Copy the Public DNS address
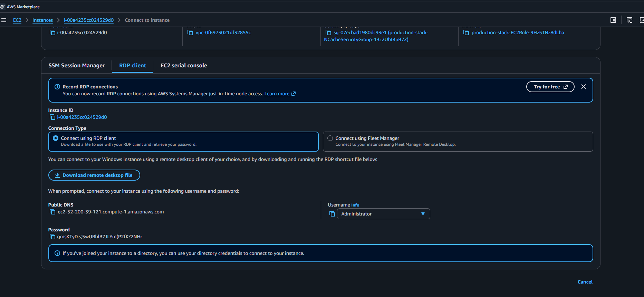 pos(52,212)
